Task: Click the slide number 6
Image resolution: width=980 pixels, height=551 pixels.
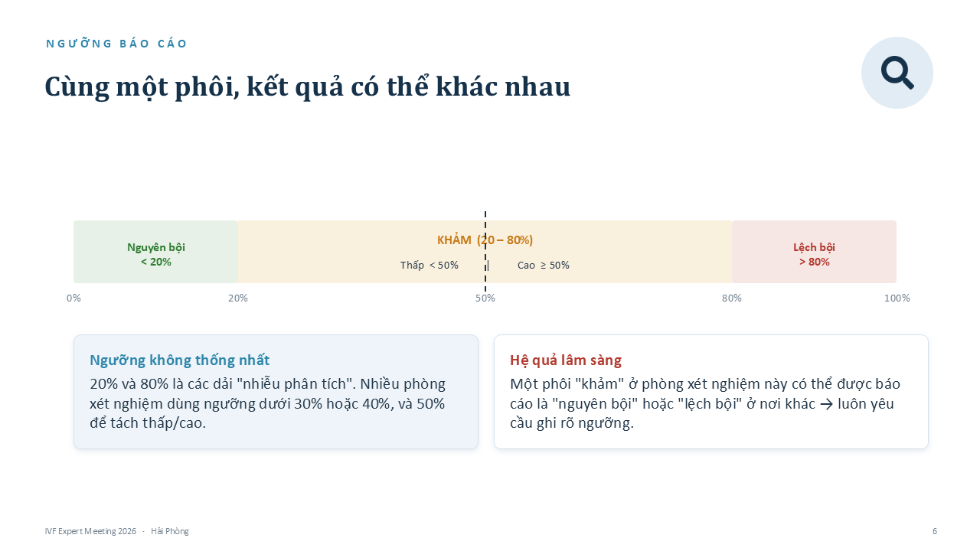Action: coord(934,531)
